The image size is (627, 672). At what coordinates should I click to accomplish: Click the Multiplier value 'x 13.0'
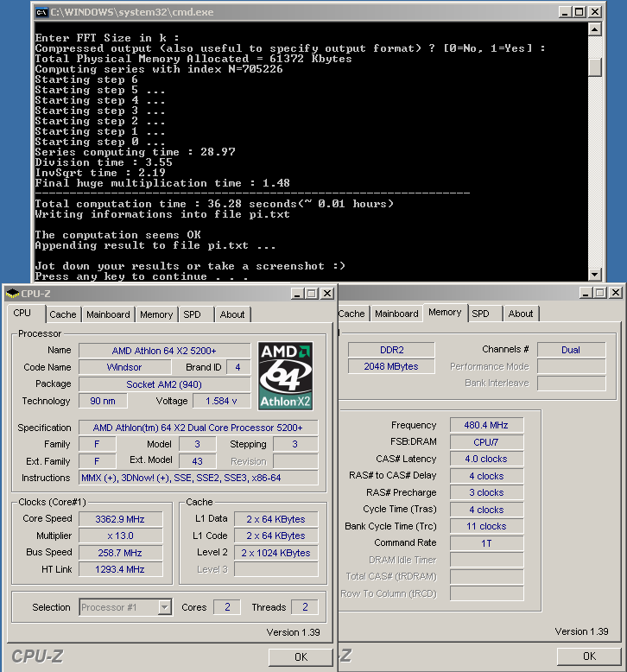[x=120, y=536]
